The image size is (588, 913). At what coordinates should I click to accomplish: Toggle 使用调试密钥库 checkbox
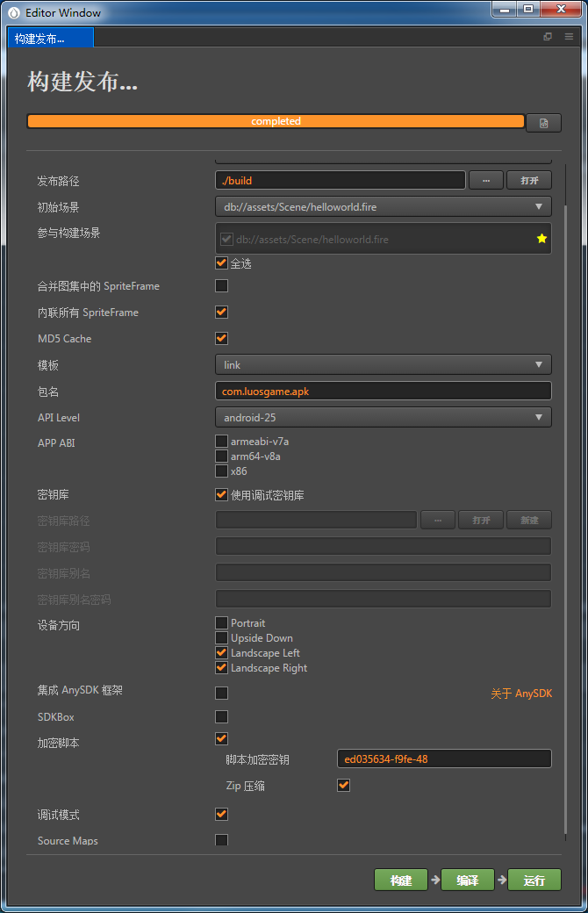221,494
